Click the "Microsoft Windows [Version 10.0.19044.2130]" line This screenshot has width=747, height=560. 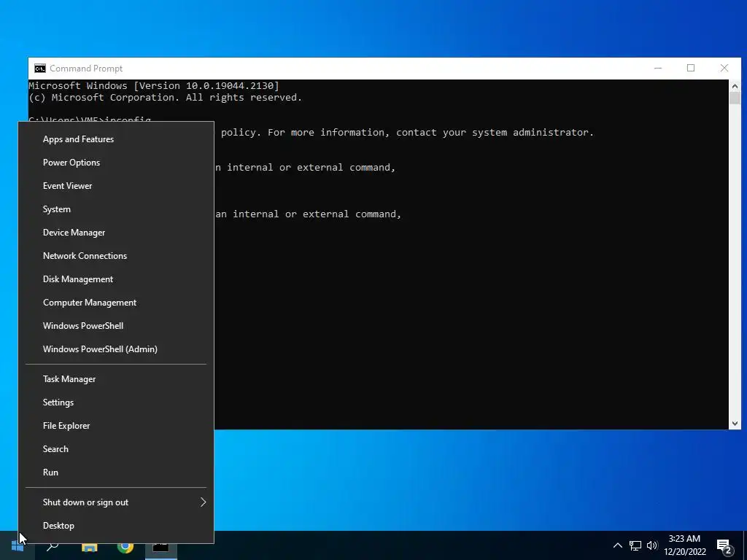point(154,86)
